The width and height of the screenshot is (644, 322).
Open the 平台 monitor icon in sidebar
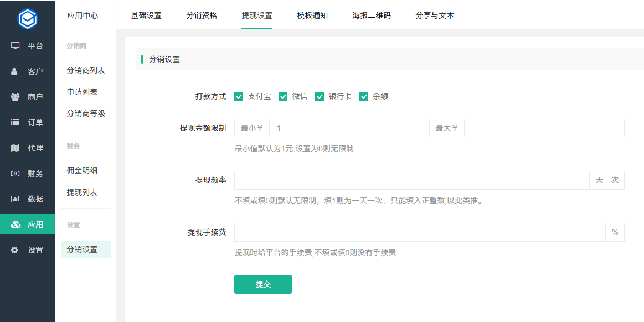pyautogui.click(x=15, y=45)
